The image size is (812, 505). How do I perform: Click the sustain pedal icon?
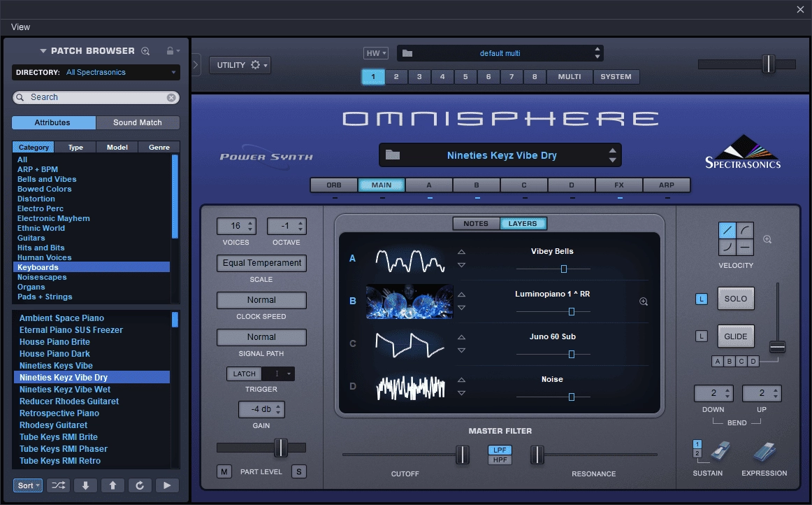coord(720,451)
